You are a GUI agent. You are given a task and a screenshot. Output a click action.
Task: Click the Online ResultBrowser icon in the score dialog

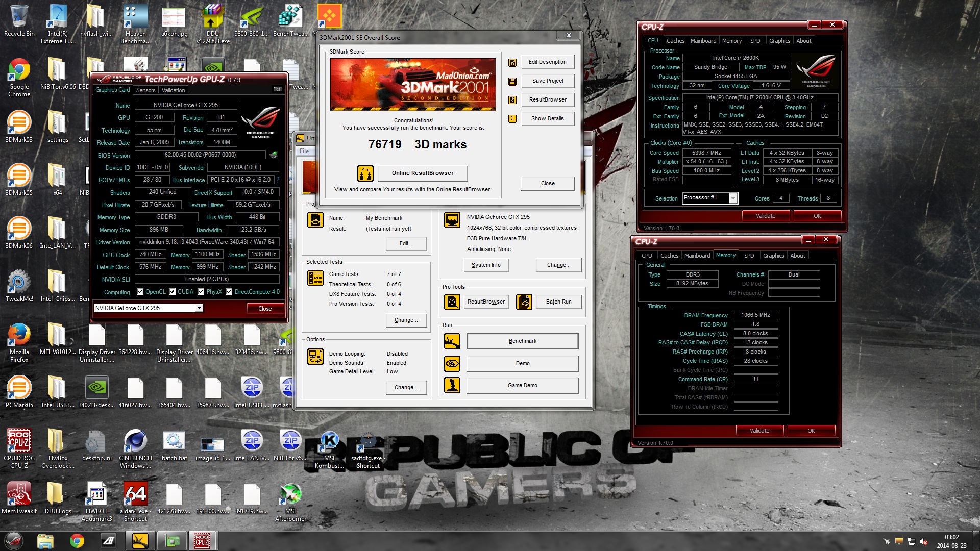[365, 173]
